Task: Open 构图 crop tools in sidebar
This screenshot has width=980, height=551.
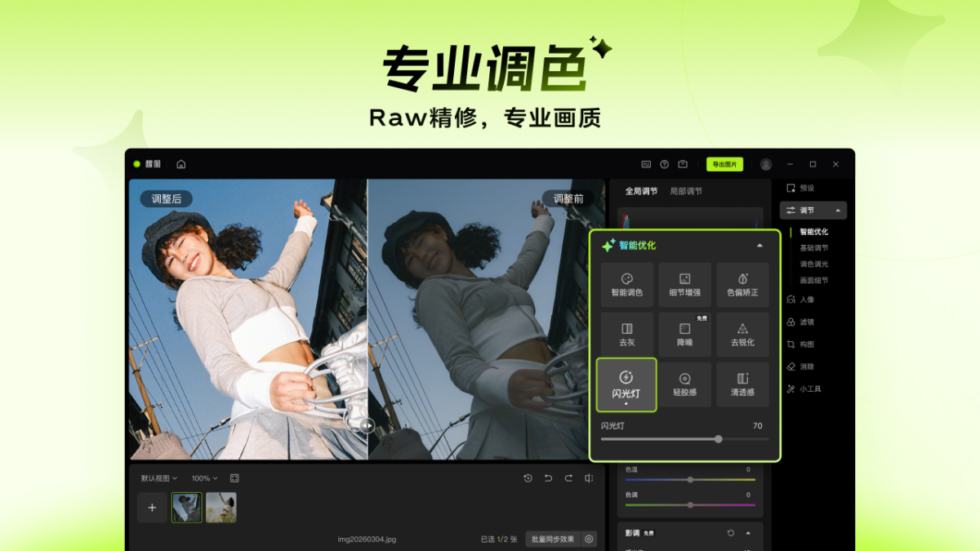Action: point(800,344)
